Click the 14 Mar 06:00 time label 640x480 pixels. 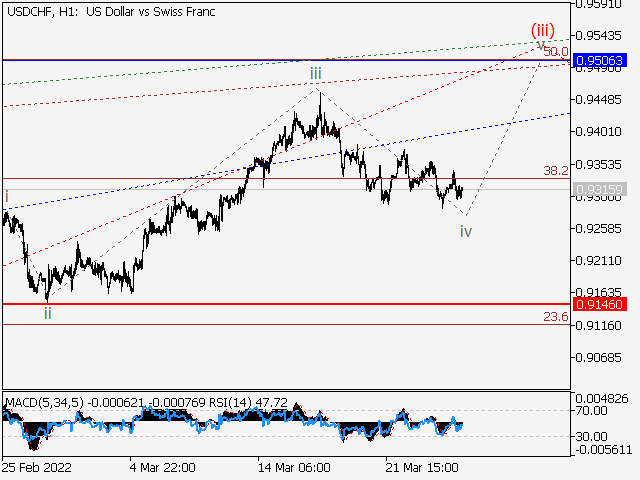pos(294,467)
